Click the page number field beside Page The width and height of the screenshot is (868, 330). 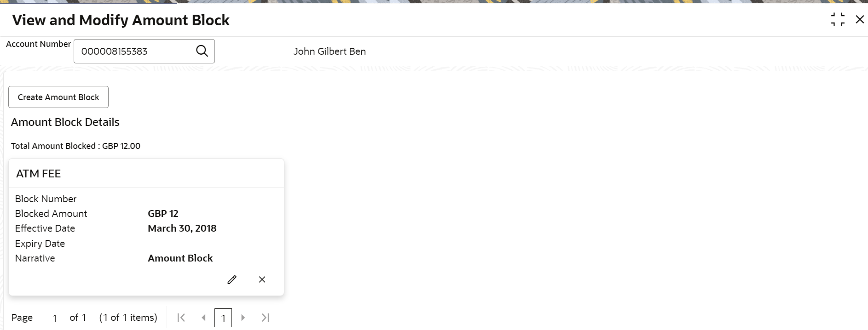point(55,318)
